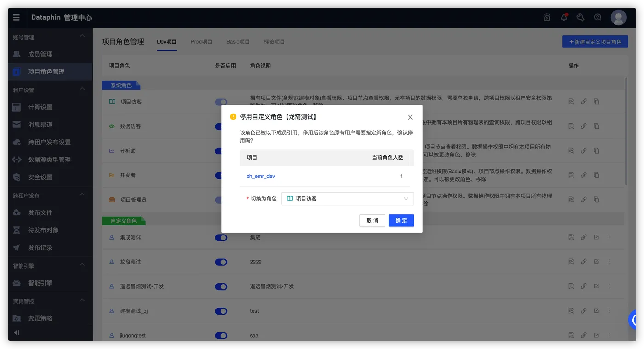644x349 pixels.
Task: Collapse the 跨租户发布 sidebar section
Action: pyautogui.click(x=82, y=195)
